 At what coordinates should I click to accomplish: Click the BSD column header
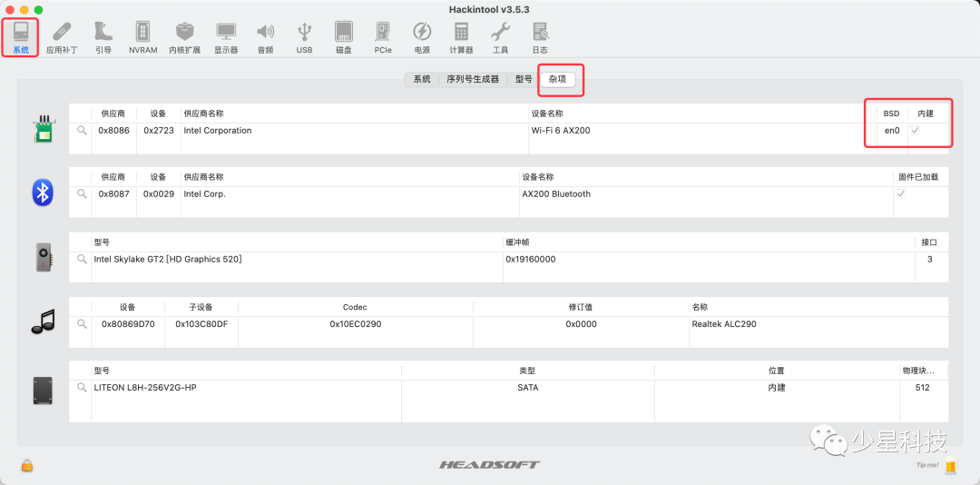point(891,114)
